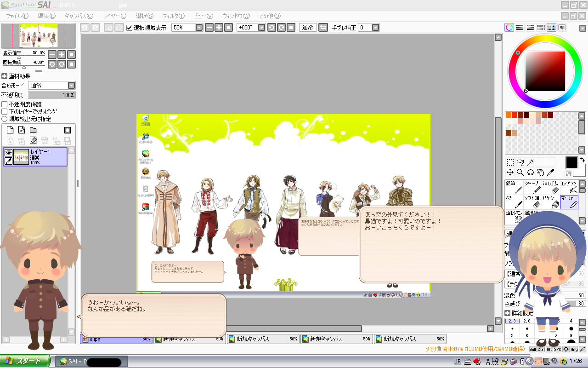Select the lasso selection tool
Viewport: 588px width, 368px height.
(520, 162)
